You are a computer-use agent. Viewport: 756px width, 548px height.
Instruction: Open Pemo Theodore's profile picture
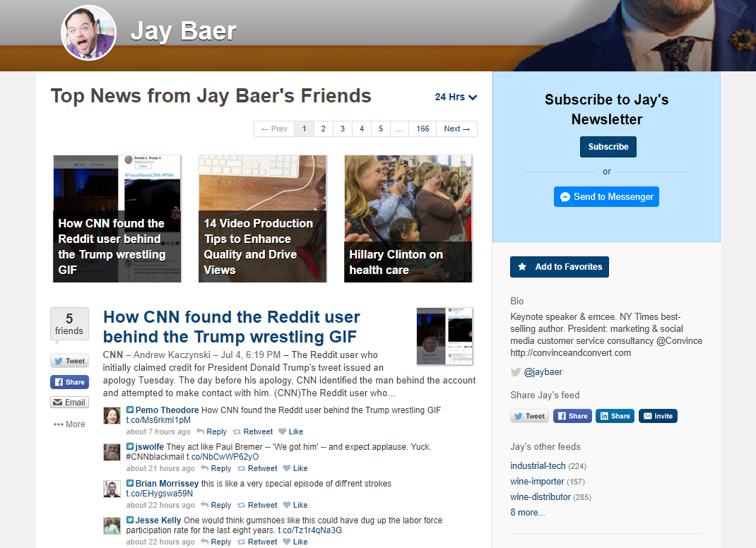(112, 415)
